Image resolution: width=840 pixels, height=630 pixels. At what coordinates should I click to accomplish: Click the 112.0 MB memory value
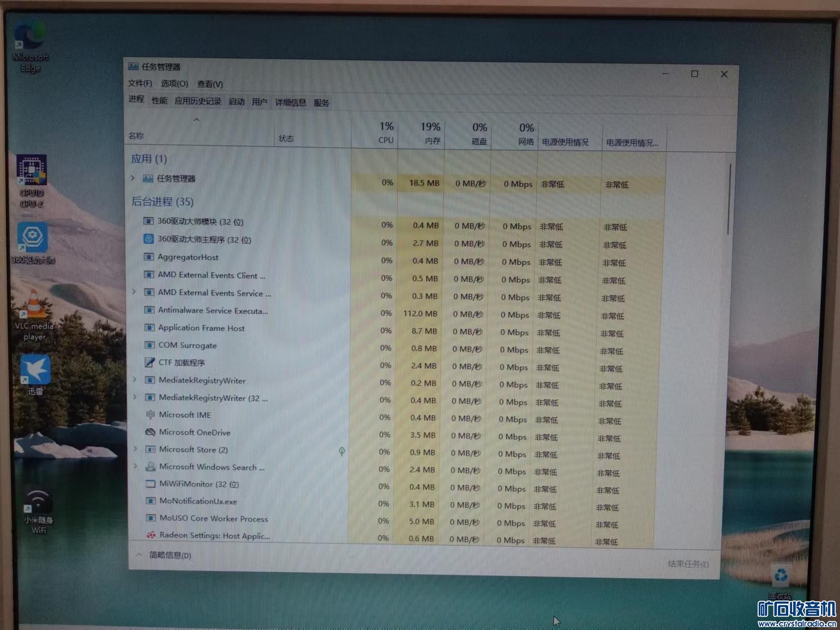point(420,314)
